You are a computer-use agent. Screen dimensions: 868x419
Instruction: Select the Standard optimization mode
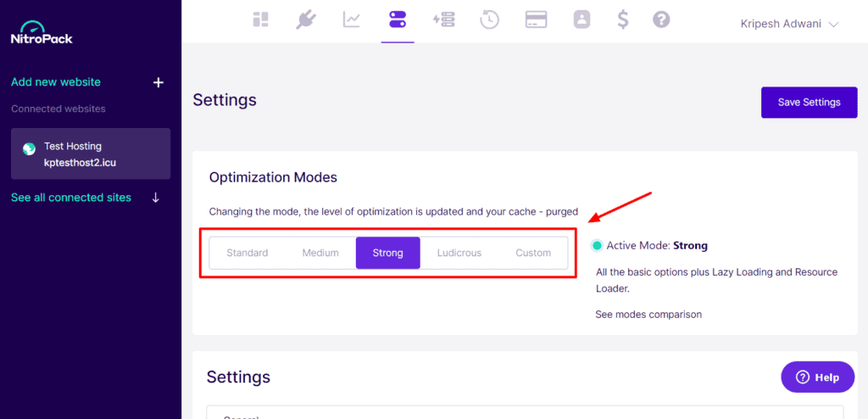pyautogui.click(x=248, y=253)
